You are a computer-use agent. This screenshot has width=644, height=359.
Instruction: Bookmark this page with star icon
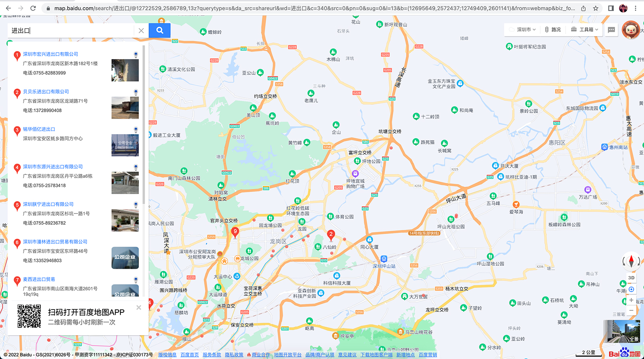pyautogui.click(x=596, y=8)
